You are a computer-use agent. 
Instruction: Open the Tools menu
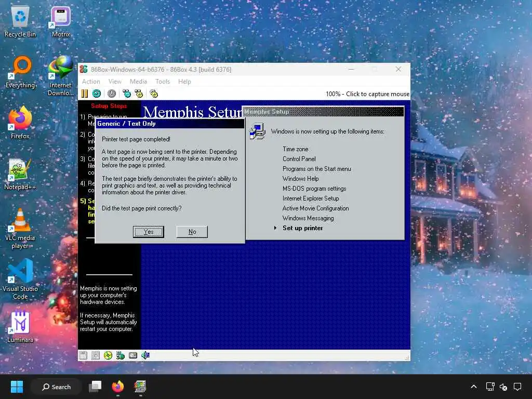163,82
